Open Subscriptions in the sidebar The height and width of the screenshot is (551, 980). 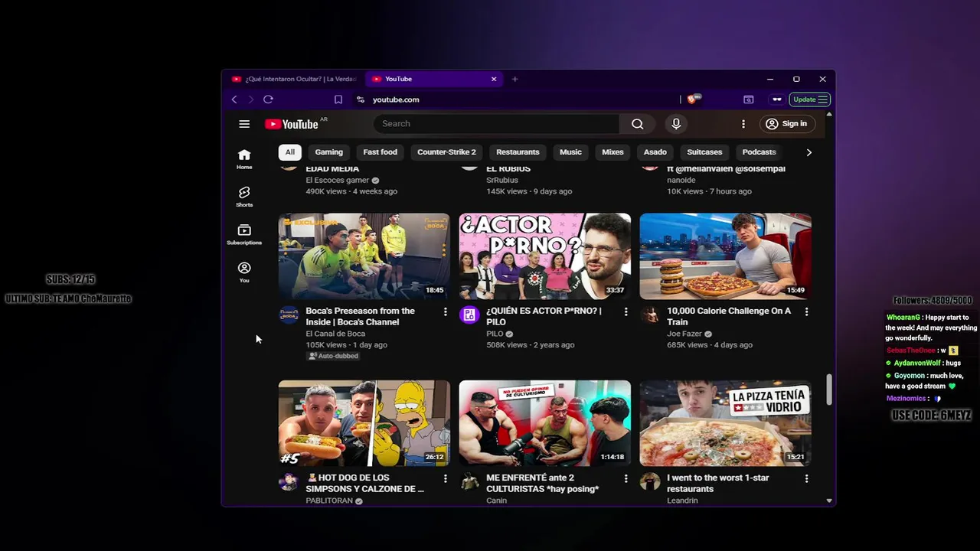pyautogui.click(x=244, y=235)
